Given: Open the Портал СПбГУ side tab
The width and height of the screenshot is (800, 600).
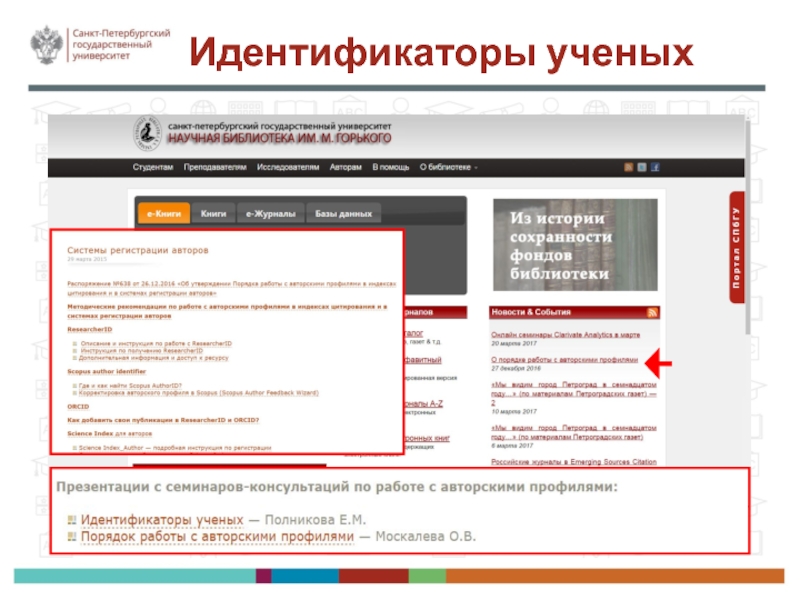Looking at the screenshot, I should pyautogui.click(x=737, y=247).
